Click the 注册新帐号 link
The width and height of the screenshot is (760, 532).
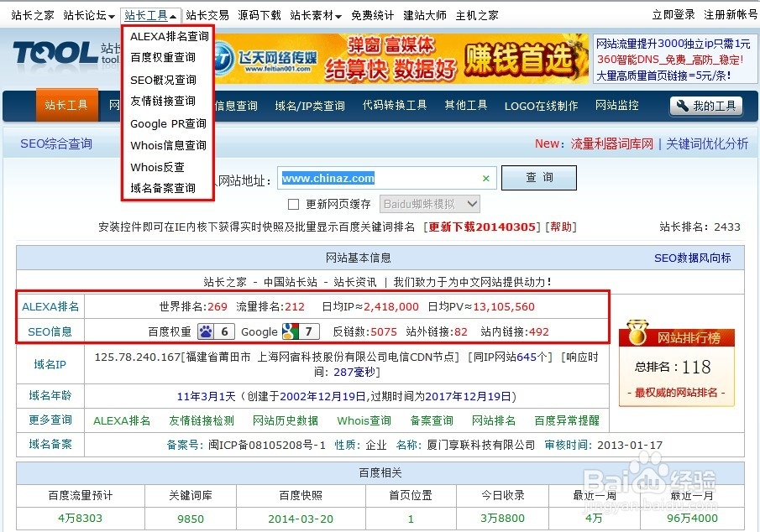(x=731, y=15)
